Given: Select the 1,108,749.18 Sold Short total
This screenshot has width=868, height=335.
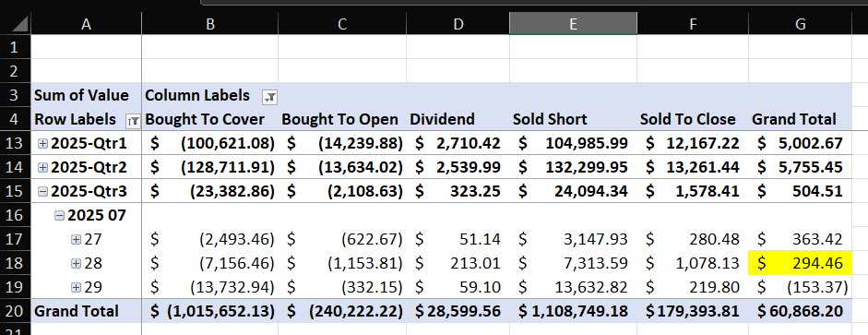Looking at the screenshot, I should tap(573, 311).
